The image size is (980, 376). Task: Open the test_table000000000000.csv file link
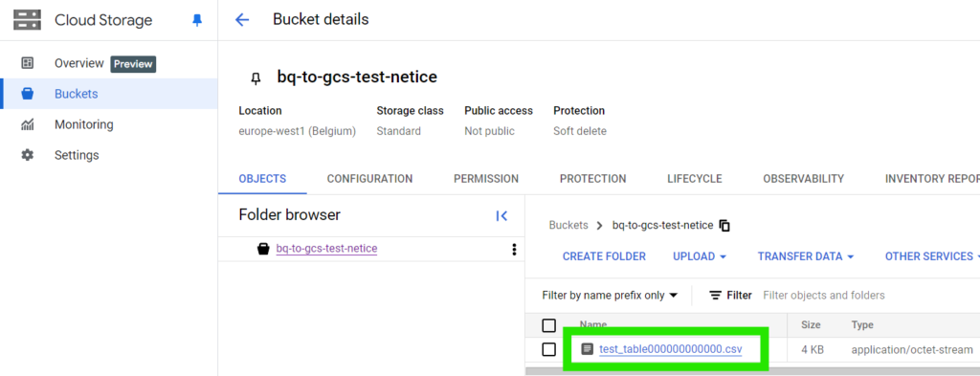tap(670, 350)
